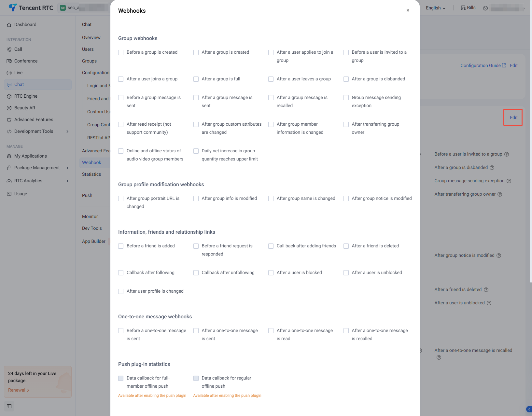Click the Live broadcast icon

[9, 73]
